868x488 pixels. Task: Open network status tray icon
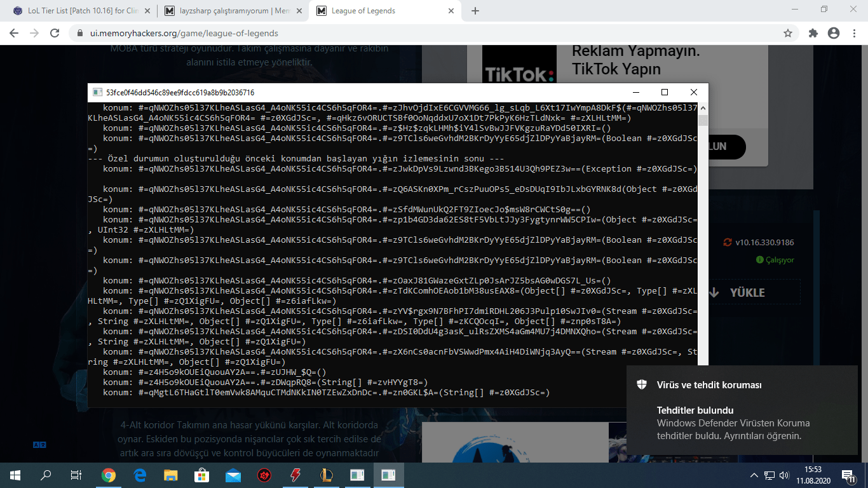[x=770, y=475]
